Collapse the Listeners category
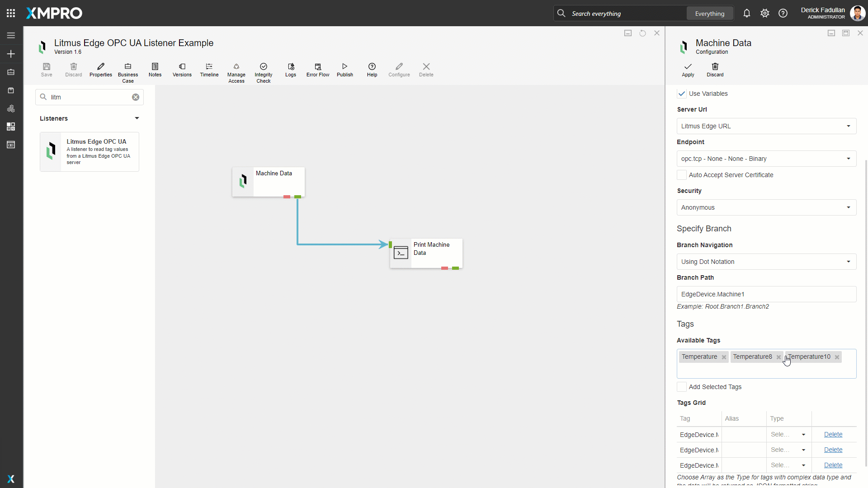This screenshot has width=868, height=488. coord(137,118)
